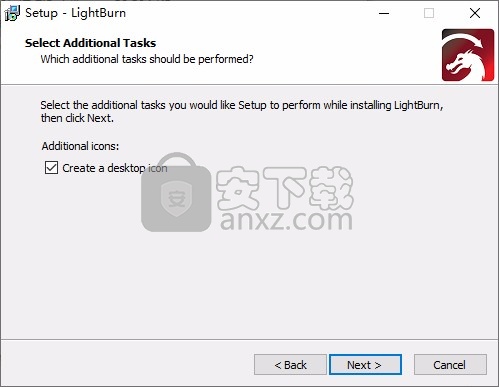Click 'Which additional tasks should be performed?' text
This screenshot has width=499, height=387.
pos(147,59)
